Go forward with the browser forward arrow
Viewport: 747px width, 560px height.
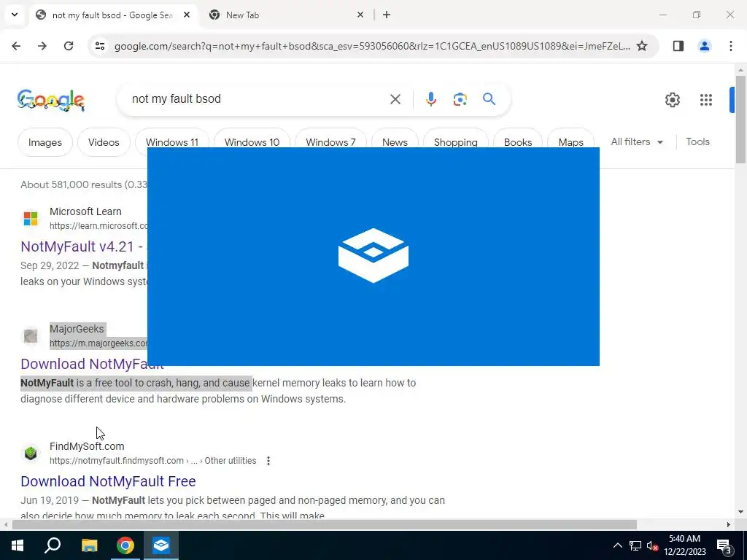(42, 46)
